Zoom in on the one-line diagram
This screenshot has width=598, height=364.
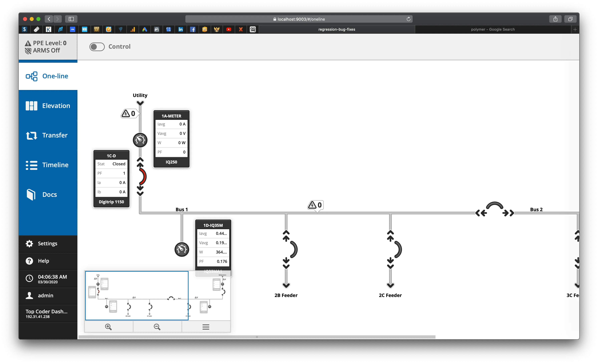pos(108,327)
